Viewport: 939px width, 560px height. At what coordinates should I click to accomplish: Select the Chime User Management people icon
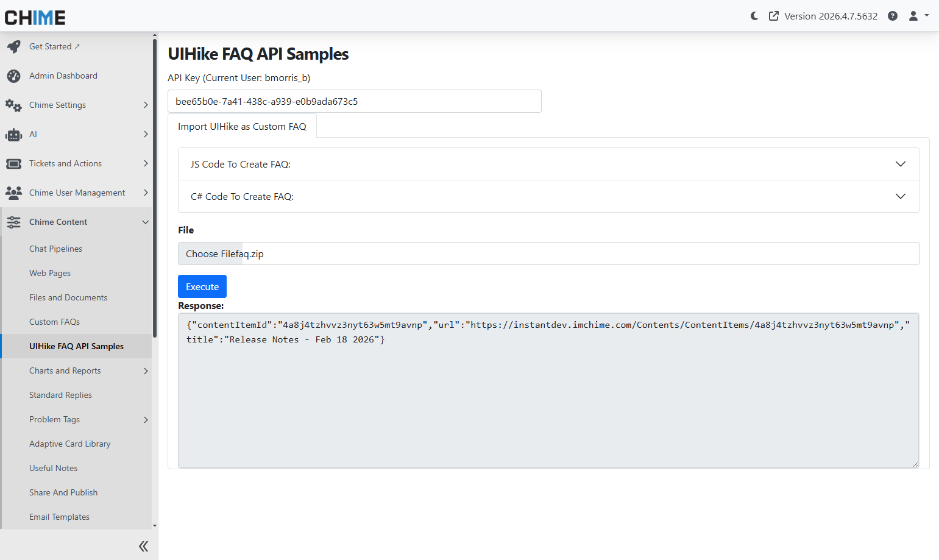click(13, 193)
